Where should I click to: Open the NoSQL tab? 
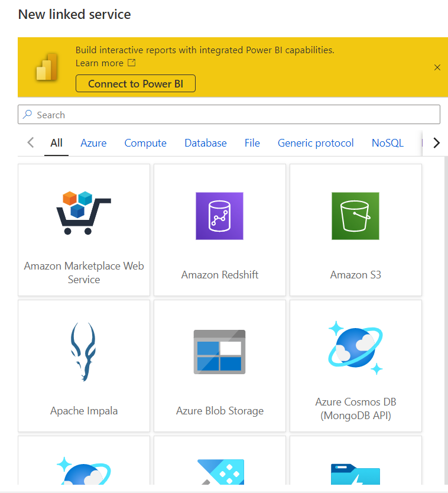click(x=388, y=143)
